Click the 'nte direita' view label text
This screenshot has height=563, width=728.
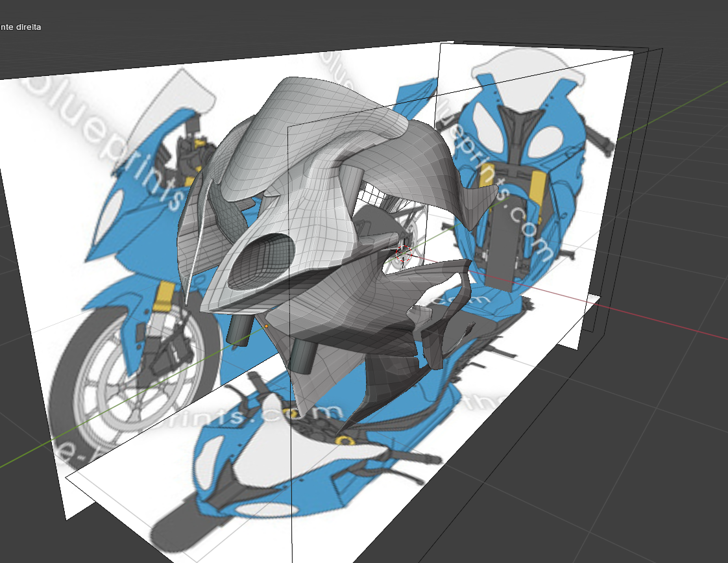pos(20,27)
